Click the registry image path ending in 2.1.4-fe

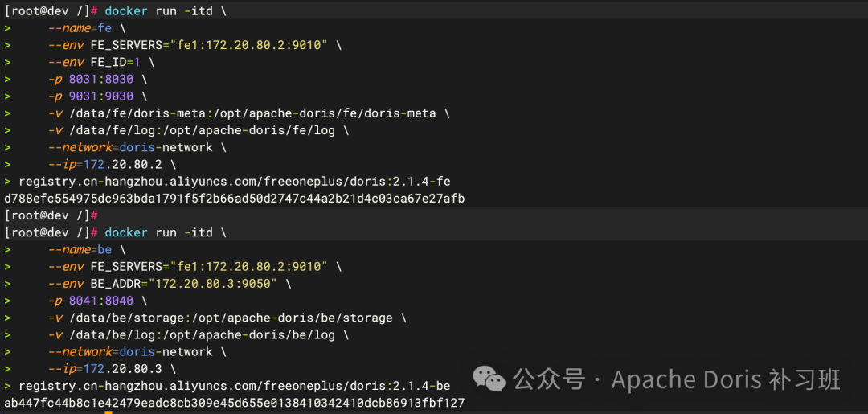tap(235, 182)
